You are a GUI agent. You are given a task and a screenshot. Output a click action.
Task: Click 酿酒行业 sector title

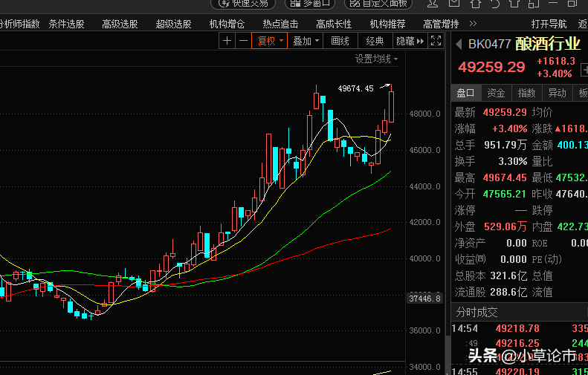point(548,45)
